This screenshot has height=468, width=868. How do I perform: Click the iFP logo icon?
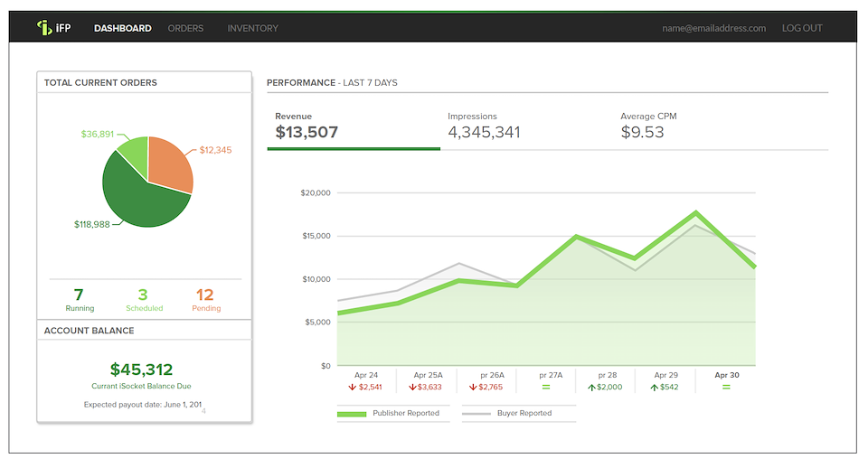43,28
